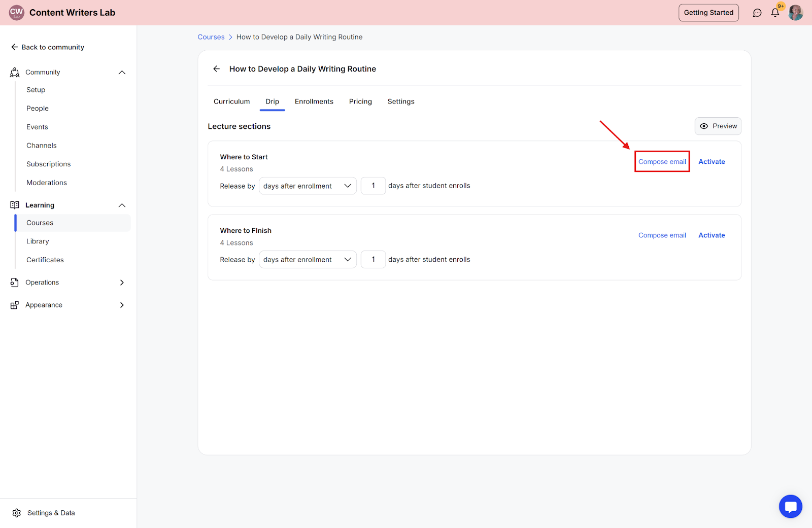This screenshot has width=812, height=528.
Task: Open the notifications bell
Action: (775, 13)
